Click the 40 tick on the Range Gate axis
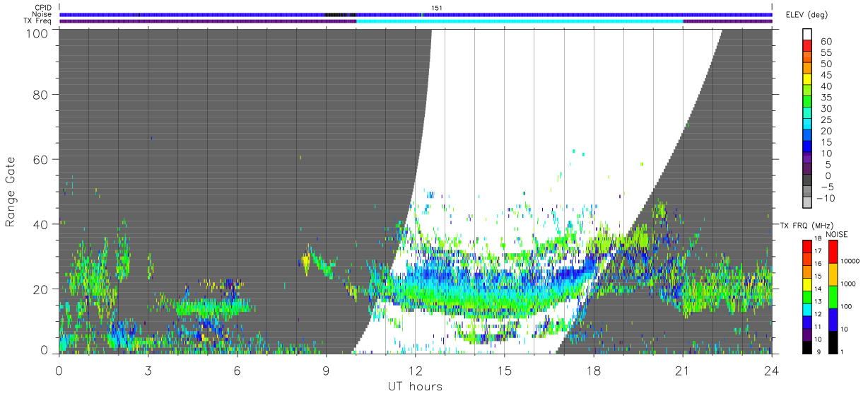This screenshot has height=401, width=868. [40, 224]
